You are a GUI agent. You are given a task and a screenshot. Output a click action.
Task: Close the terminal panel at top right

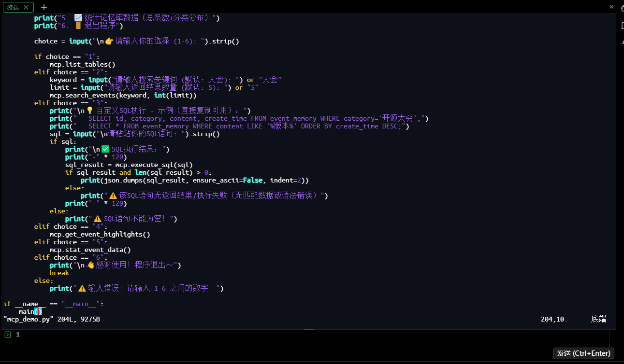(x=611, y=7)
